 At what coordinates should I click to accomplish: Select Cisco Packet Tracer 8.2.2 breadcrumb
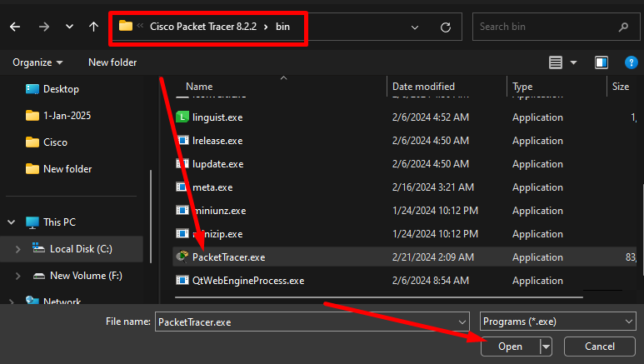point(203,27)
